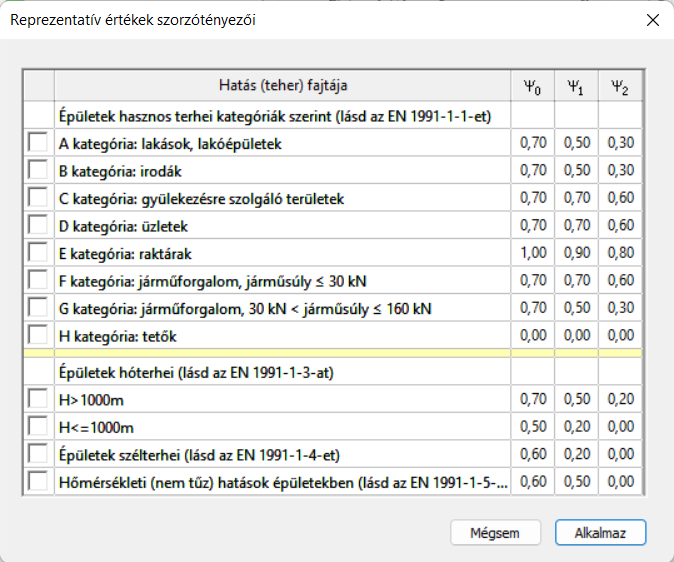Select the C kategória gyülekezésre row text
The width and height of the screenshot is (674, 562).
tap(201, 199)
